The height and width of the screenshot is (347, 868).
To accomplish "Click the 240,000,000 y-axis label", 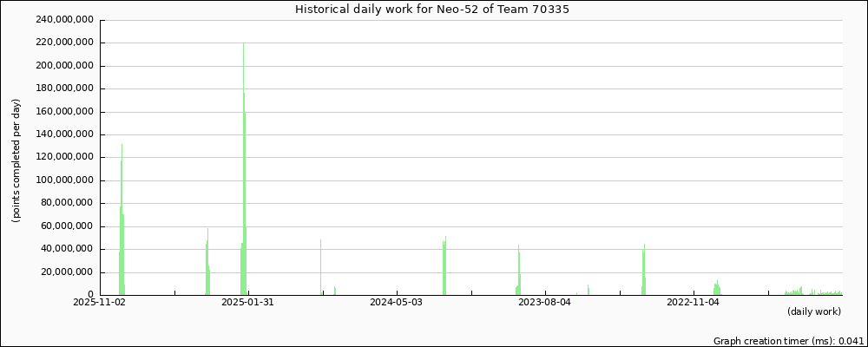I will [62, 20].
